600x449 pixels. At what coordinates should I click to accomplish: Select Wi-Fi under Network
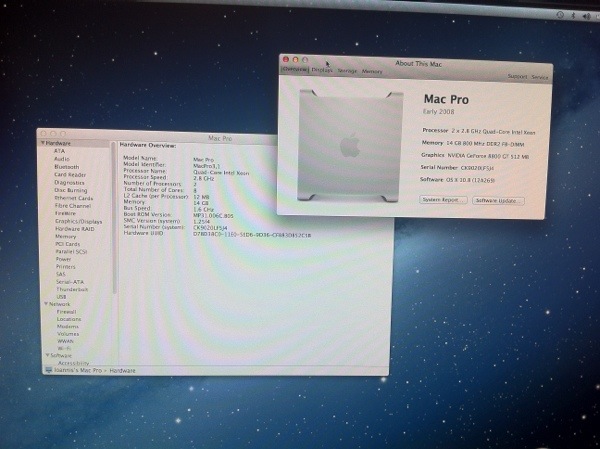coord(64,348)
